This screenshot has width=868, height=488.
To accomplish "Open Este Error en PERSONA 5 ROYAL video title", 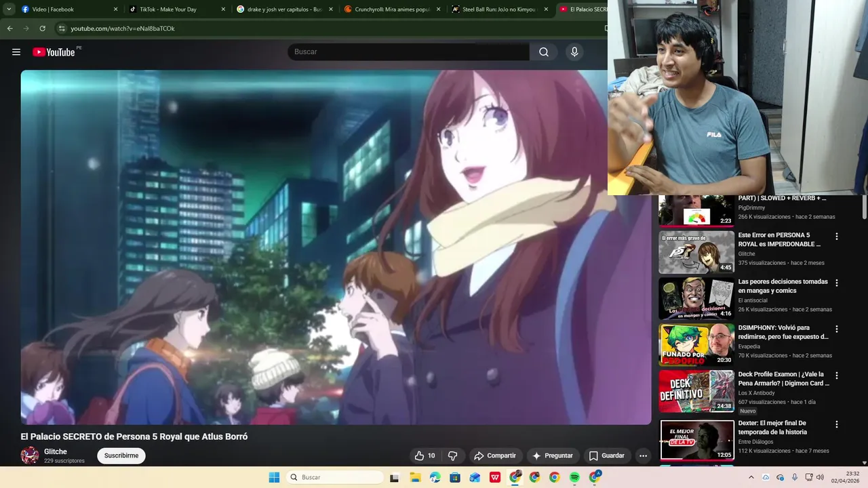I will (779, 239).
